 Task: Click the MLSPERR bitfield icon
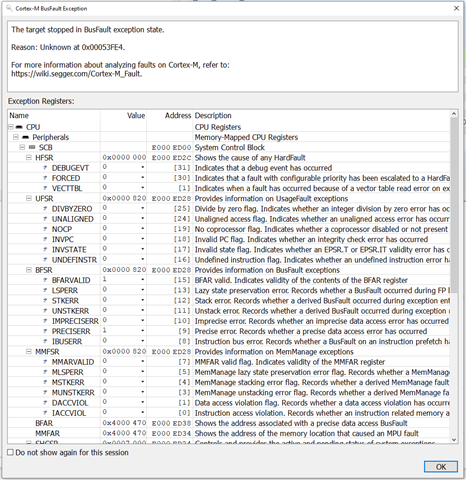pos(45,372)
